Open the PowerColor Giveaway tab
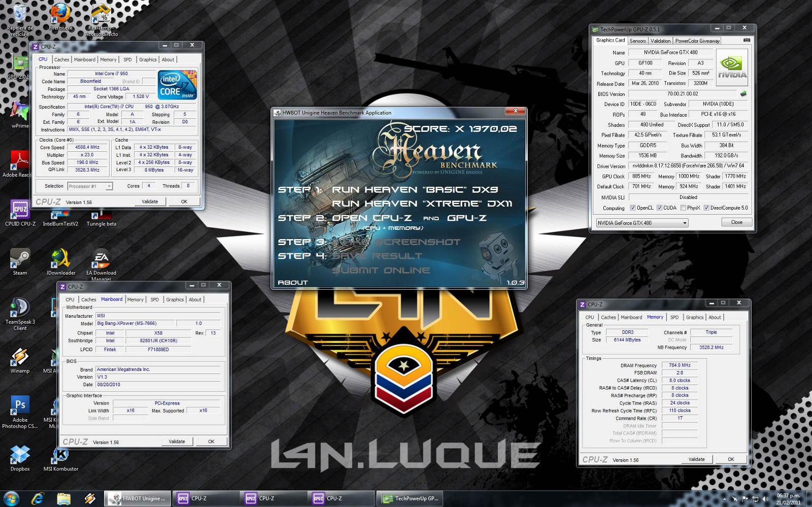The height and width of the screenshot is (507, 812). point(697,41)
